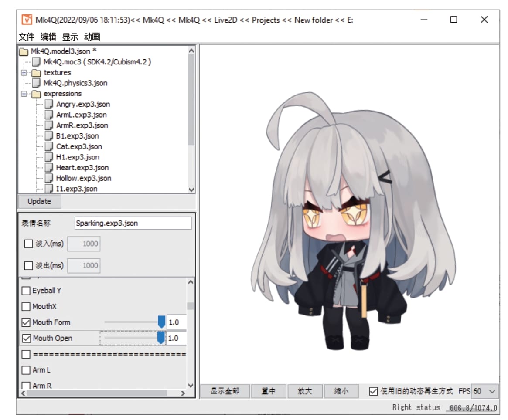This screenshot has width=508, height=420.
Task: Open the FPS 60 dropdown
Action: tap(492, 392)
